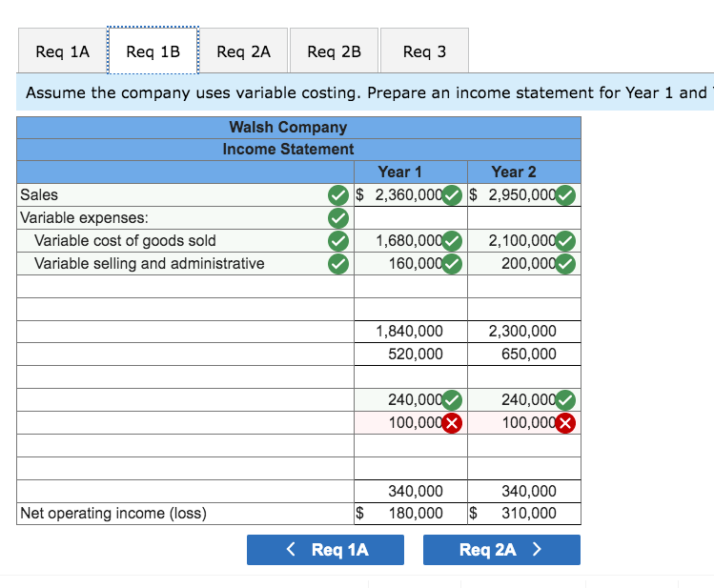The width and height of the screenshot is (714, 588).
Task: Open the Req 1A tab
Action: [x=62, y=51]
